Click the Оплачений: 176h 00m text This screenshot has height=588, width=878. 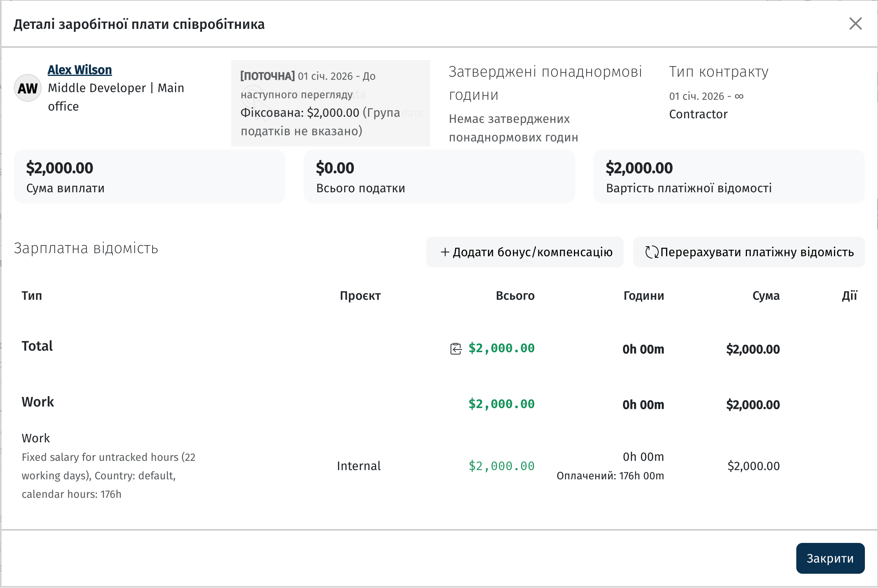coord(610,476)
